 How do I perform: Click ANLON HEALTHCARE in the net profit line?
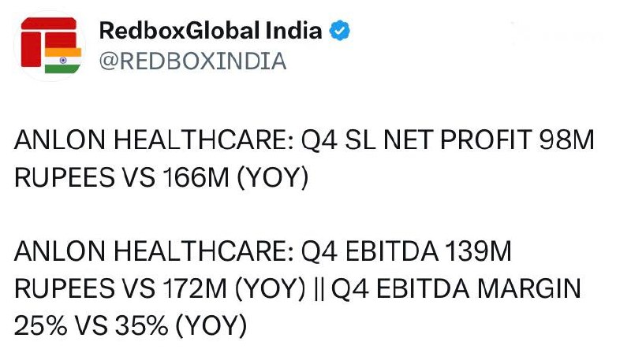154,139
